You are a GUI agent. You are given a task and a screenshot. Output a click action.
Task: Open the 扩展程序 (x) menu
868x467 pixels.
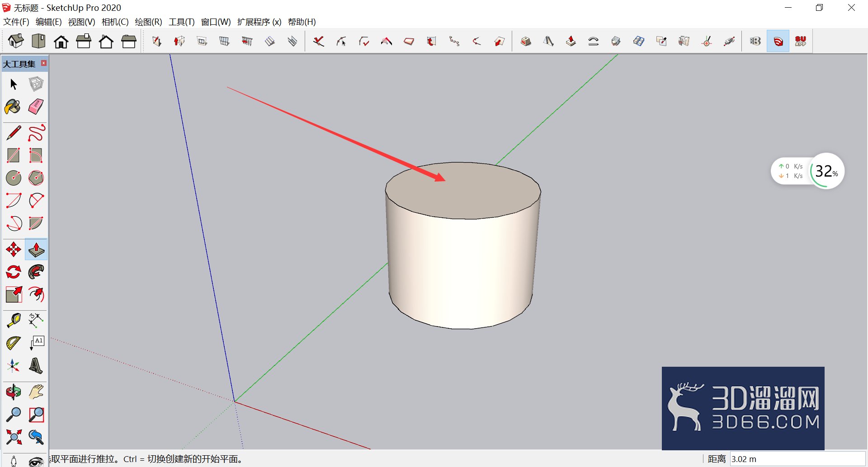[x=259, y=22]
